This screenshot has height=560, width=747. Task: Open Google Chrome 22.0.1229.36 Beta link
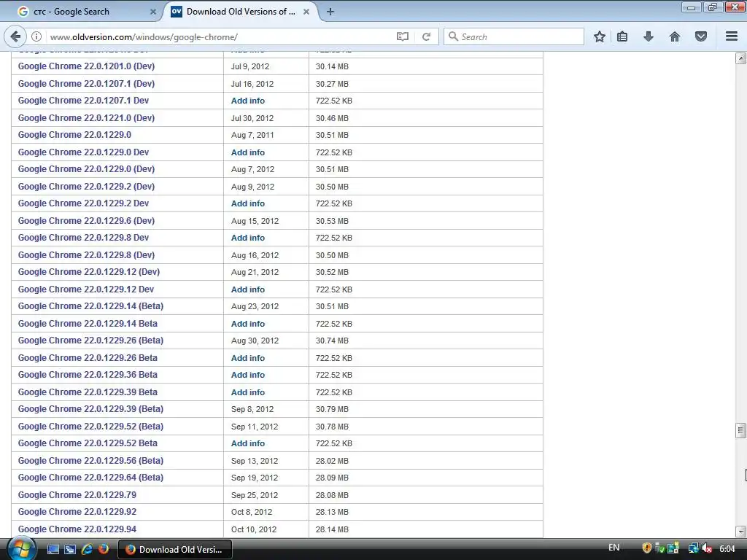88,375
